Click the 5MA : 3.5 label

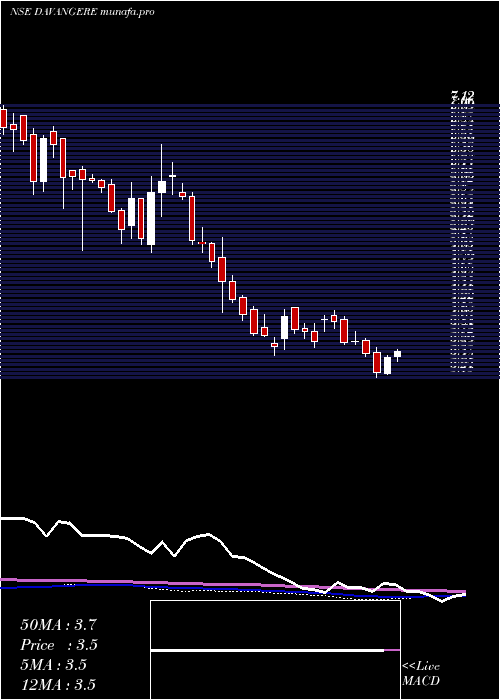click(x=53, y=665)
